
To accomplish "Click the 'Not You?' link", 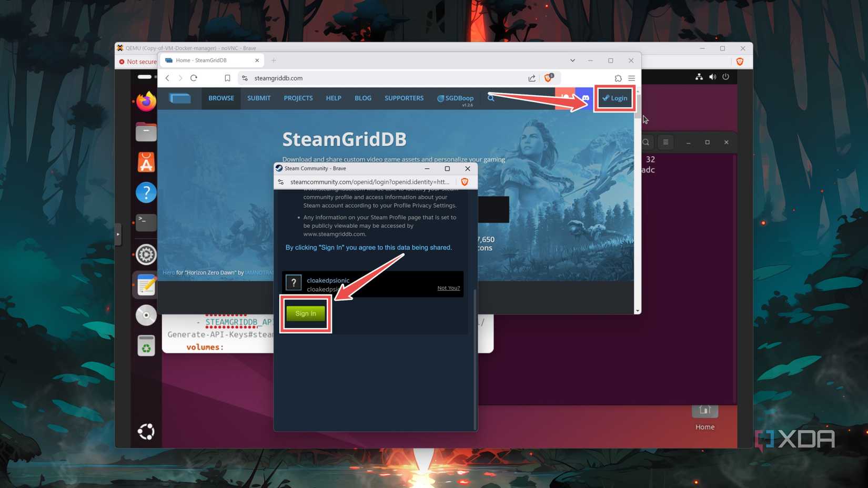I will pos(448,288).
